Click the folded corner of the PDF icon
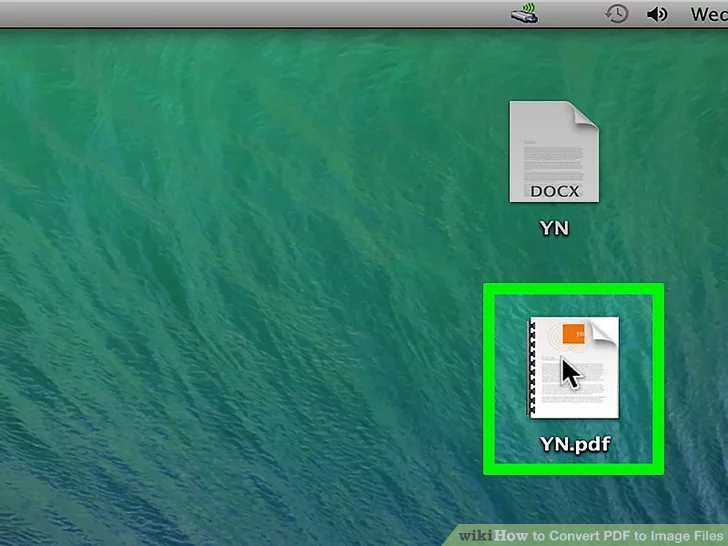The height and width of the screenshot is (546, 728). [606, 332]
